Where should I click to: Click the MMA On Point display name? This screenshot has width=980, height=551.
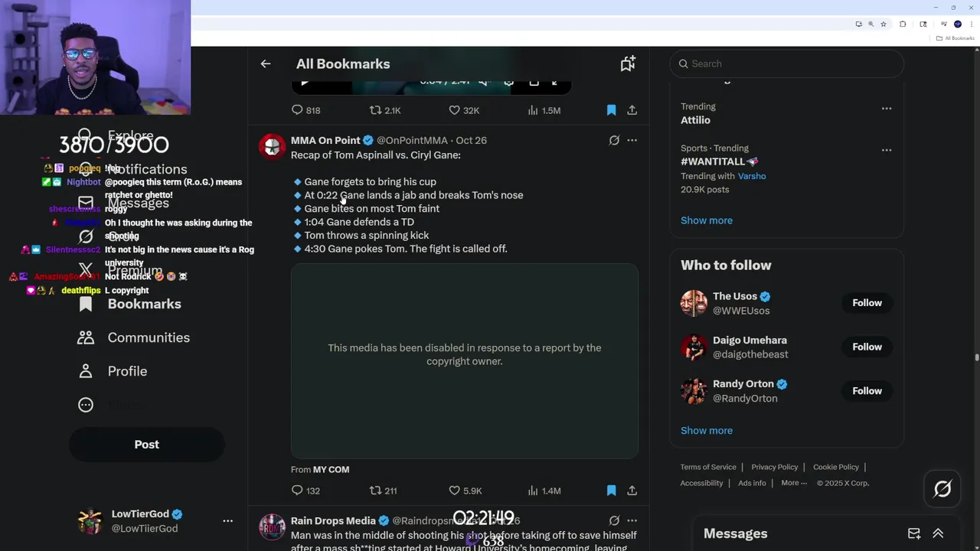pyautogui.click(x=325, y=140)
